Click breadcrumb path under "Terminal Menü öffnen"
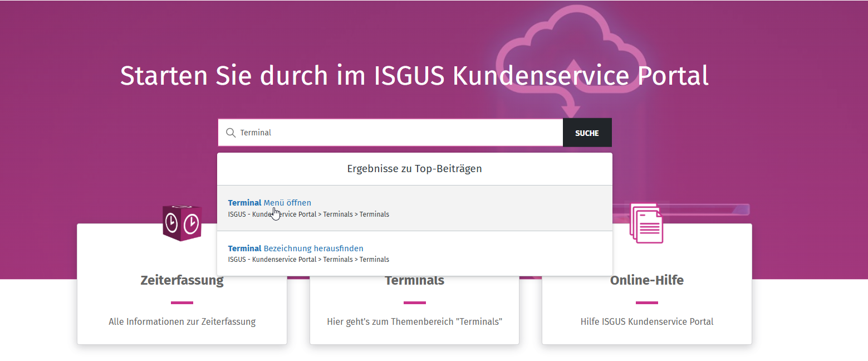Viewport: 868px width, 361px height. tap(308, 214)
